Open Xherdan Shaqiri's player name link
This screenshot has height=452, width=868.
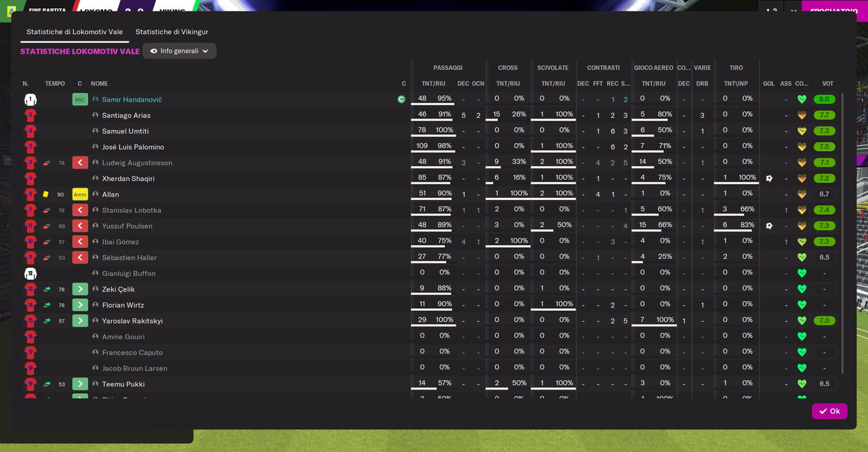pyautogui.click(x=128, y=179)
